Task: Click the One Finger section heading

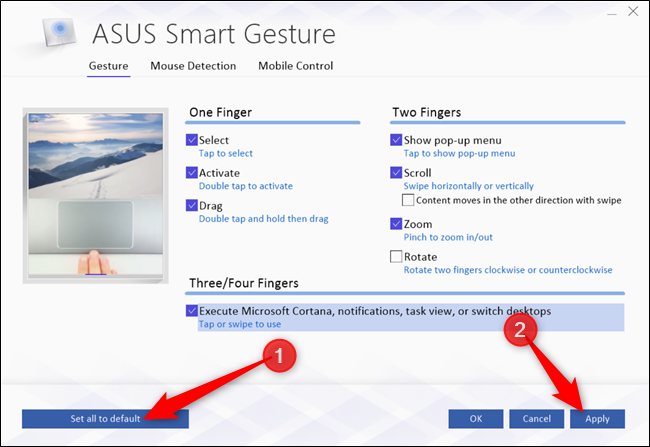Action: [x=221, y=112]
